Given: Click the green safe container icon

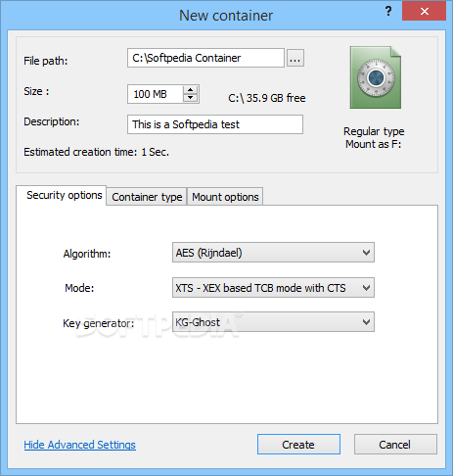Looking at the screenshot, I should 376,77.
